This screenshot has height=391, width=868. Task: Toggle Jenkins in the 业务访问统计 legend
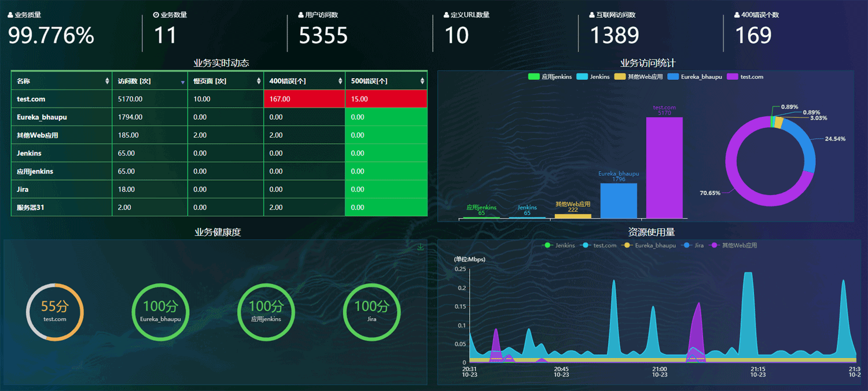(593, 77)
